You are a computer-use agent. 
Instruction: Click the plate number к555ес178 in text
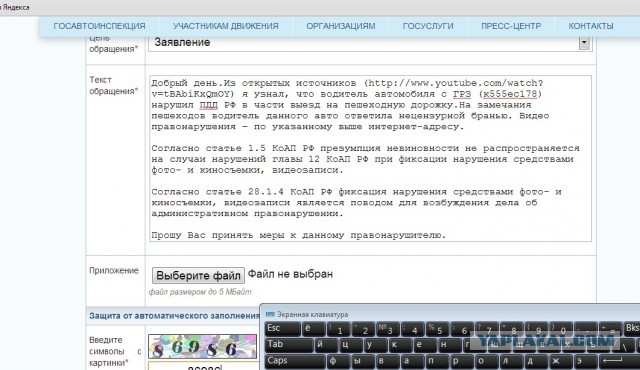tap(510, 94)
